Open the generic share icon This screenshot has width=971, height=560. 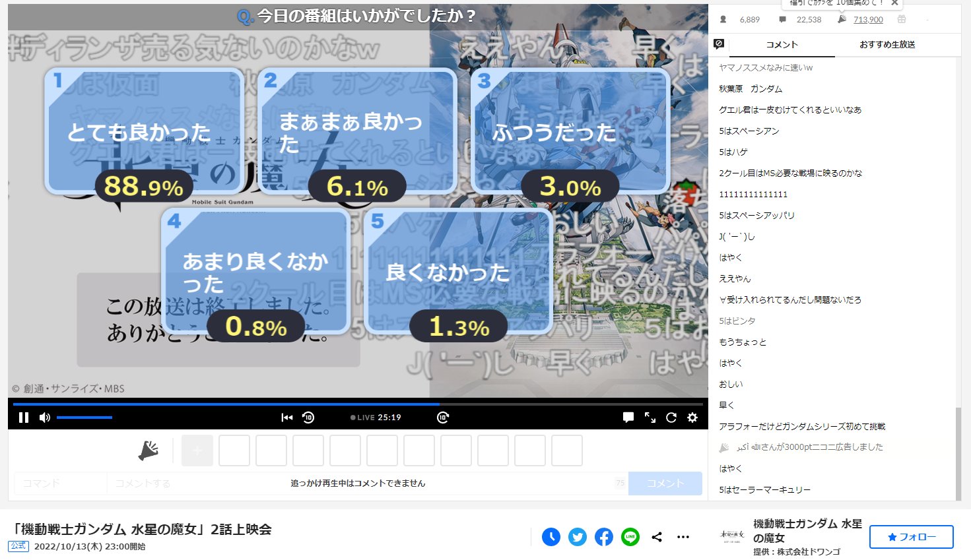(657, 537)
